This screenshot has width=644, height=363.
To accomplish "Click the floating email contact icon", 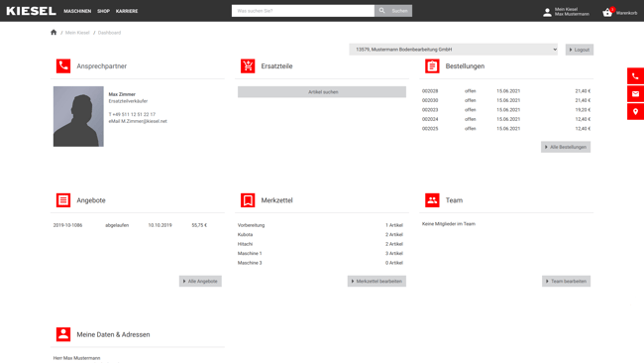I will pos(635,94).
